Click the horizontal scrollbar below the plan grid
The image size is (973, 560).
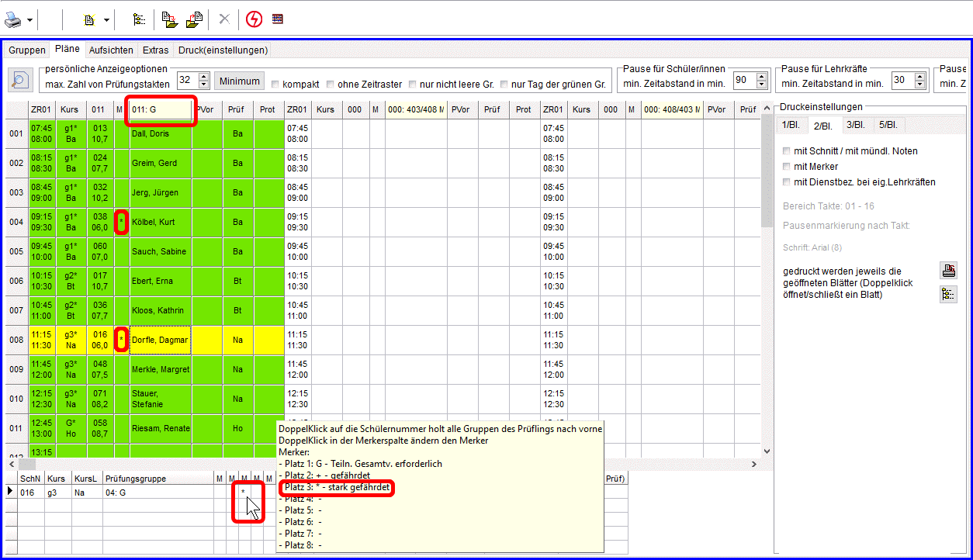[x=388, y=464]
